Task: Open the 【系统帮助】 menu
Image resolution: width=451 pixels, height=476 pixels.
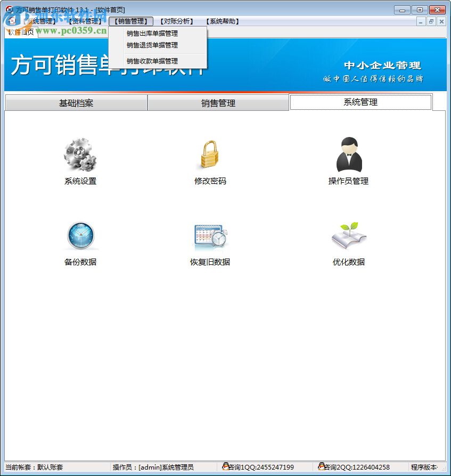Action: (222, 21)
